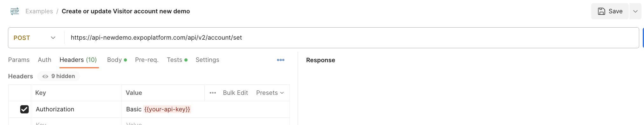Expand the Save options arrow
Screen dimensions: 644x125
point(635,11)
